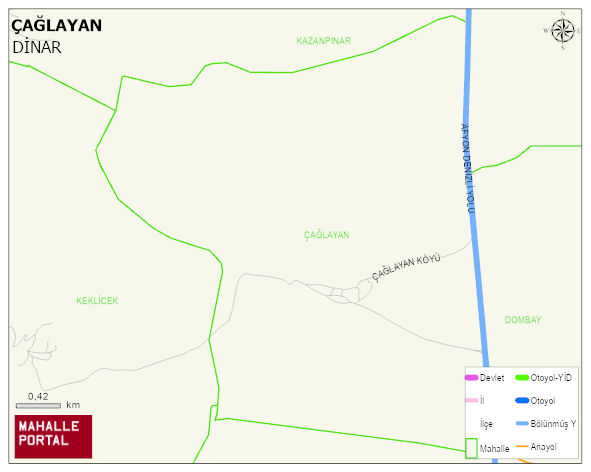Click the Devlet magenta legend swatch

point(472,377)
